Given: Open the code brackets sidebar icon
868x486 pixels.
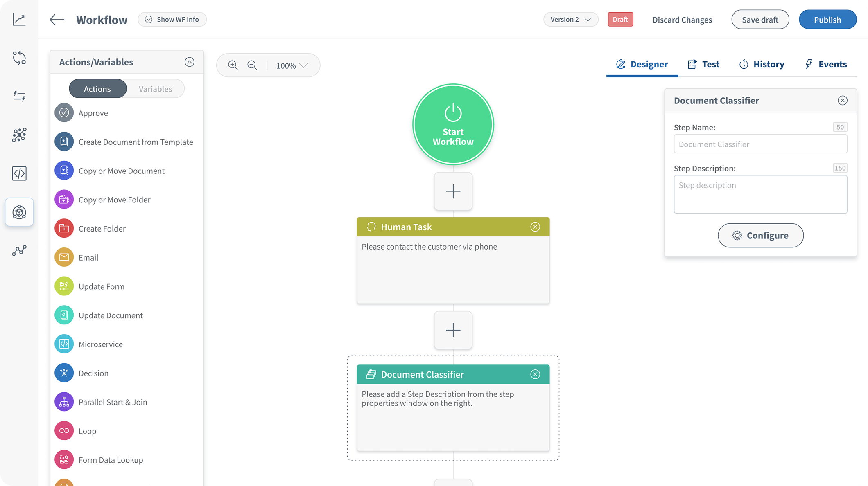Looking at the screenshot, I should [19, 173].
